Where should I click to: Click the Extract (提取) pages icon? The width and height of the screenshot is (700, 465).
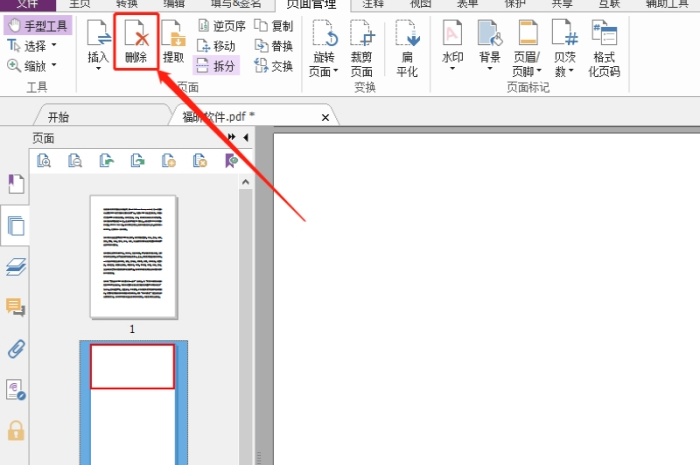(173, 43)
